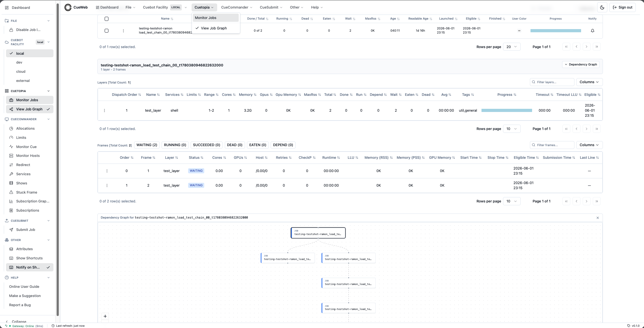Image resolution: width=644 pixels, height=328 pixels.
Task: Open Shows in sidebar
Action: 29,183
